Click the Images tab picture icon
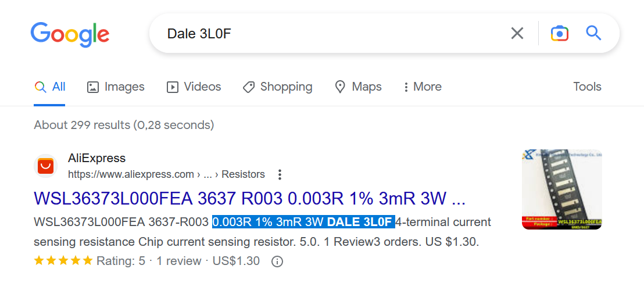 click(x=93, y=87)
